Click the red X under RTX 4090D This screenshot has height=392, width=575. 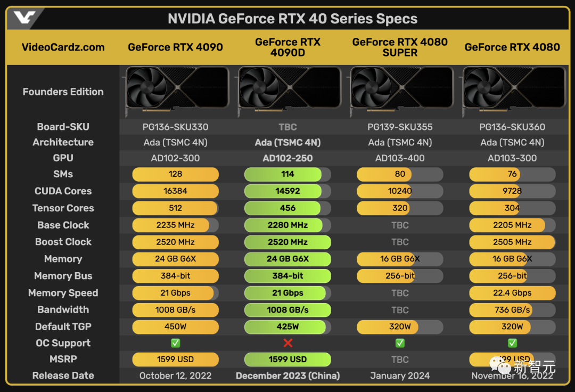287,343
